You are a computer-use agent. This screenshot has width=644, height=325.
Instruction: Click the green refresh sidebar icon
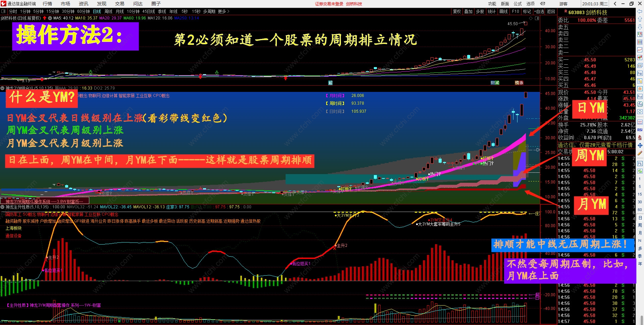(x=640, y=171)
